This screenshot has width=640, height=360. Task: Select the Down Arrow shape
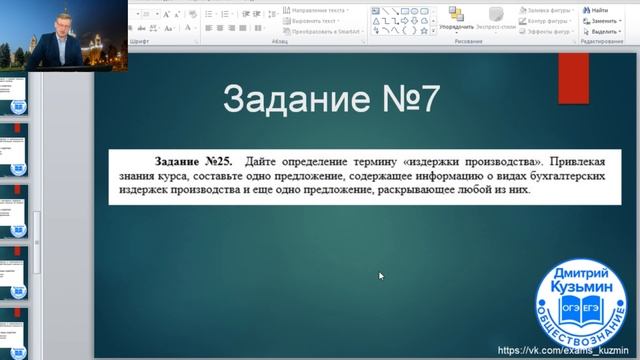coord(415,21)
